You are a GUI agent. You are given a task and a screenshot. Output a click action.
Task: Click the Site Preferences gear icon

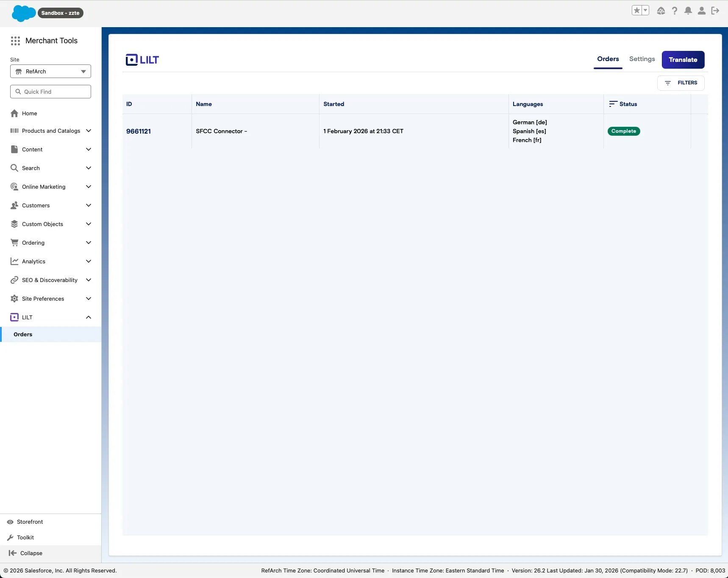point(14,299)
